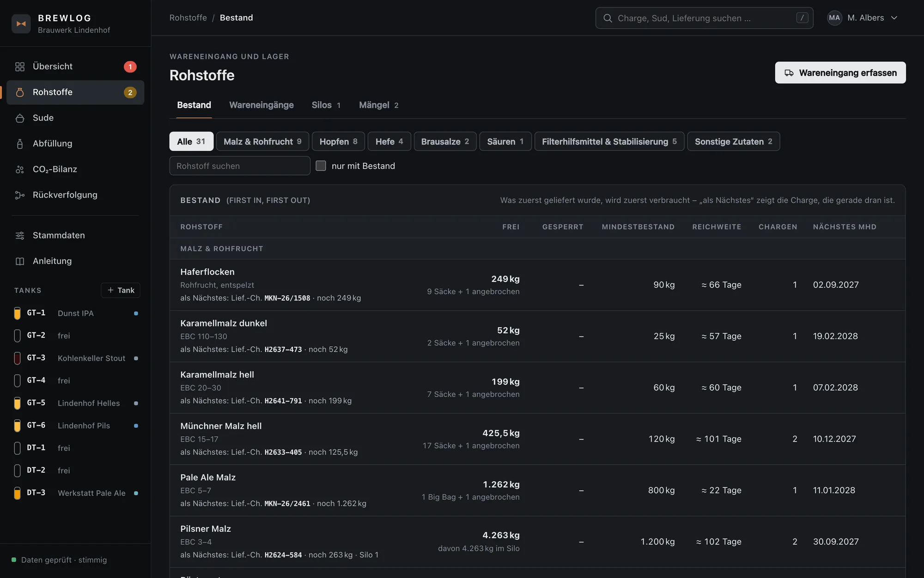Select the Bestand tab
Screen dimensions: 924x578
click(x=194, y=105)
